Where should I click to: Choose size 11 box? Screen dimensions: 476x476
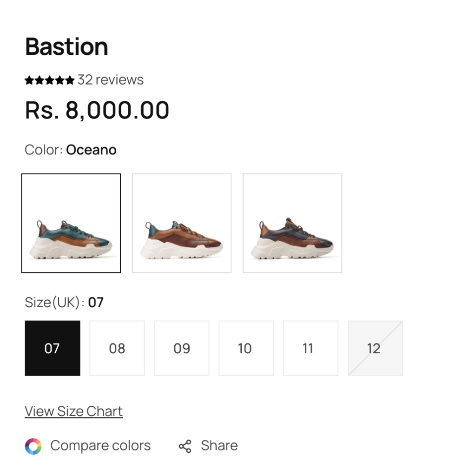coord(311,348)
